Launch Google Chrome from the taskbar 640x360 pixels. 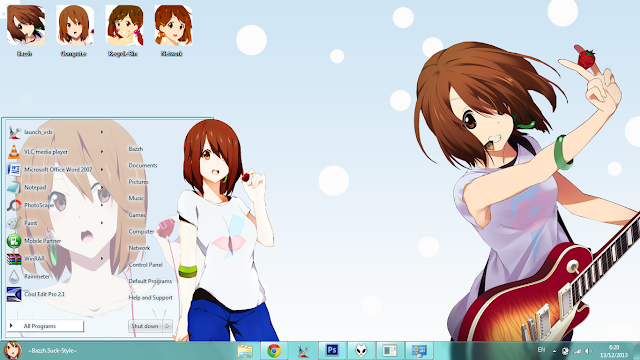tap(274, 351)
